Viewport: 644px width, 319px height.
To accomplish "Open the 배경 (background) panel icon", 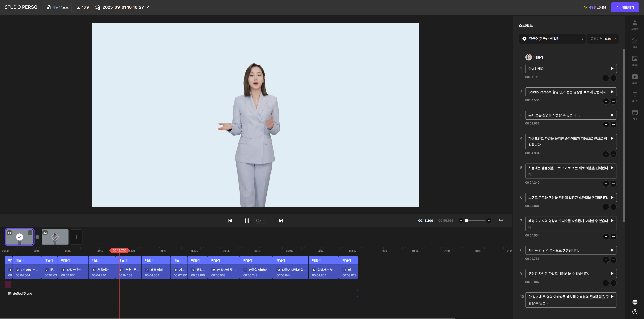I will pos(635,43).
